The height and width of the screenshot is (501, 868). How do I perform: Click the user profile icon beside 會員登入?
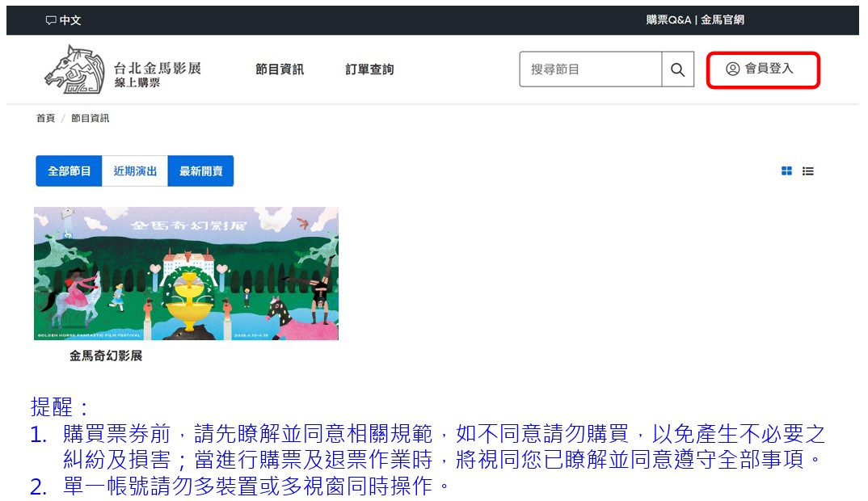pyautogui.click(x=733, y=69)
